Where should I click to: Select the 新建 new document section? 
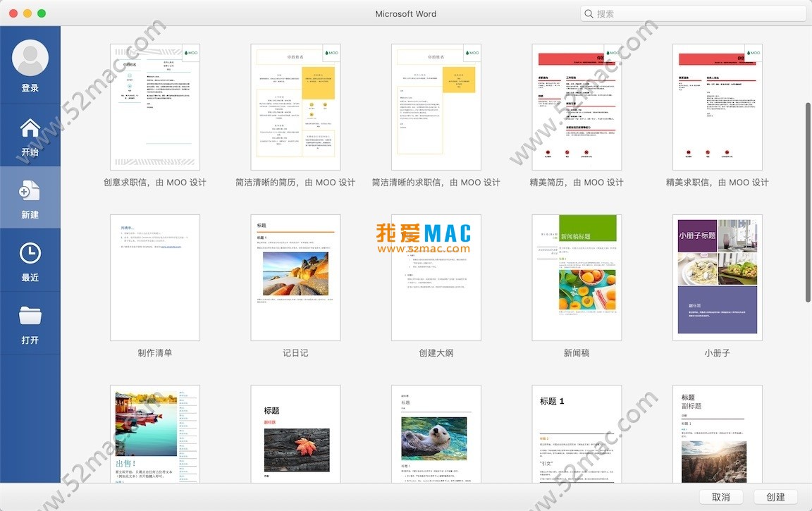click(x=30, y=198)
